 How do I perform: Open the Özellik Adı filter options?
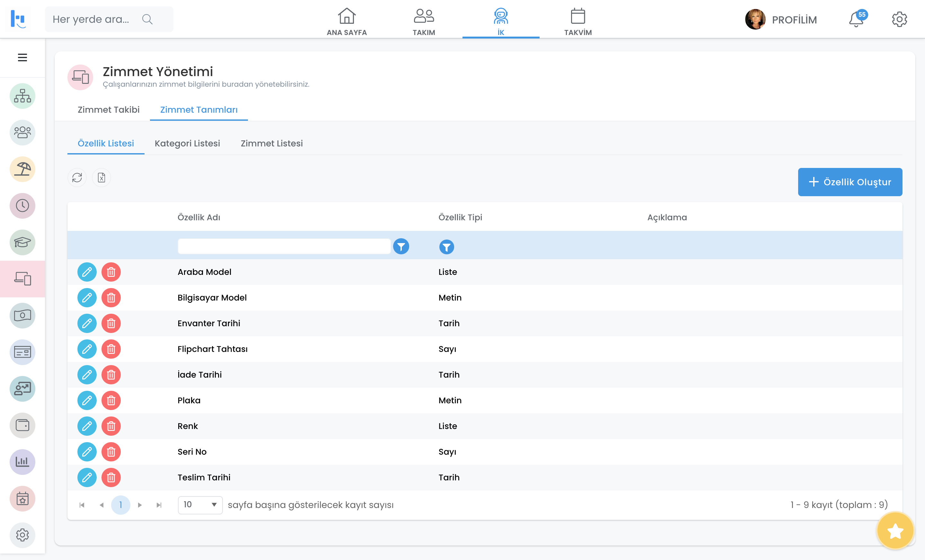point(401,247)
